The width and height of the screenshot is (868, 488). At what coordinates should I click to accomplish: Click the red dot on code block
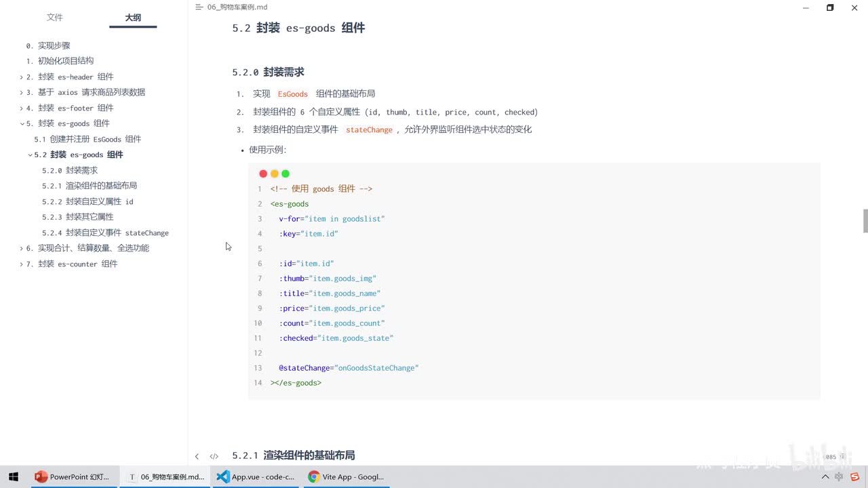(263, 174)
